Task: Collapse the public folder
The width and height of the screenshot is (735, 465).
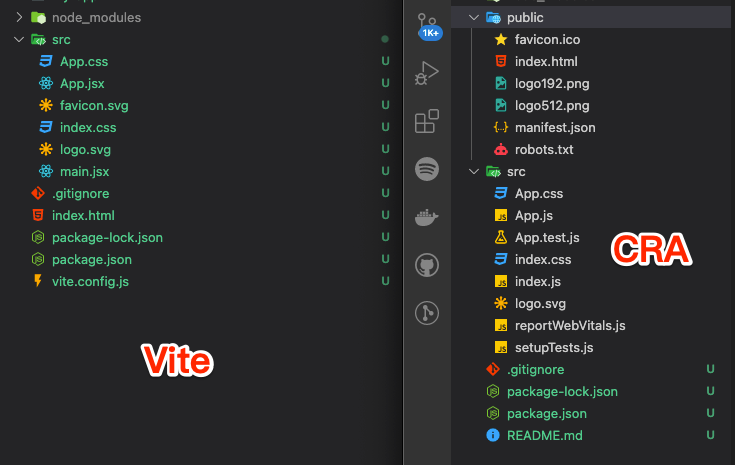Action: 474,17
